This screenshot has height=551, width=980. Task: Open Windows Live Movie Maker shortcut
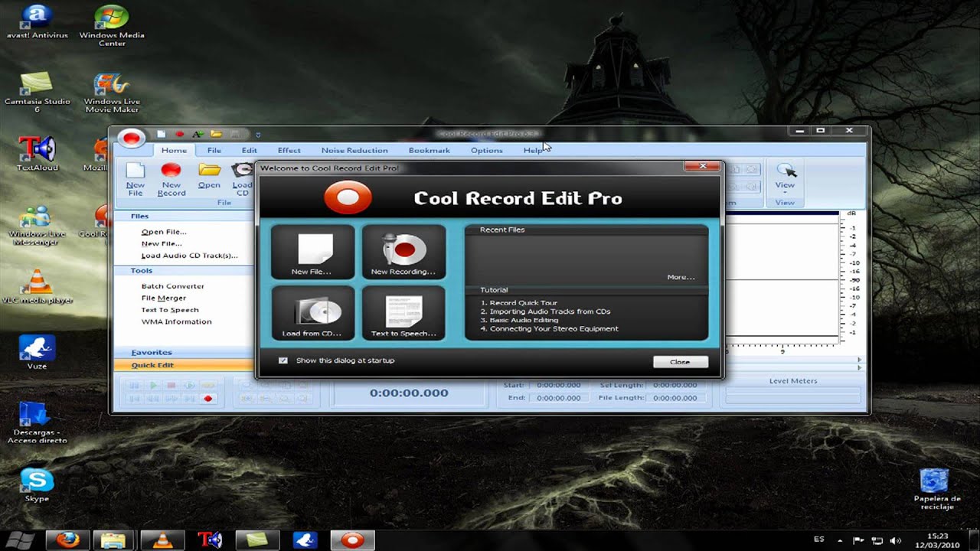(112, 93)
